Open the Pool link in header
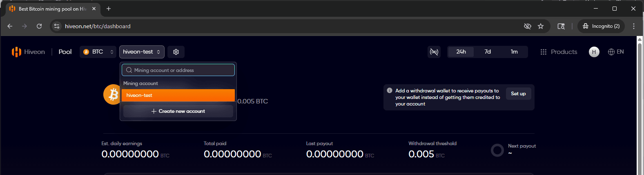644x175 pixels. pos(65,52)
